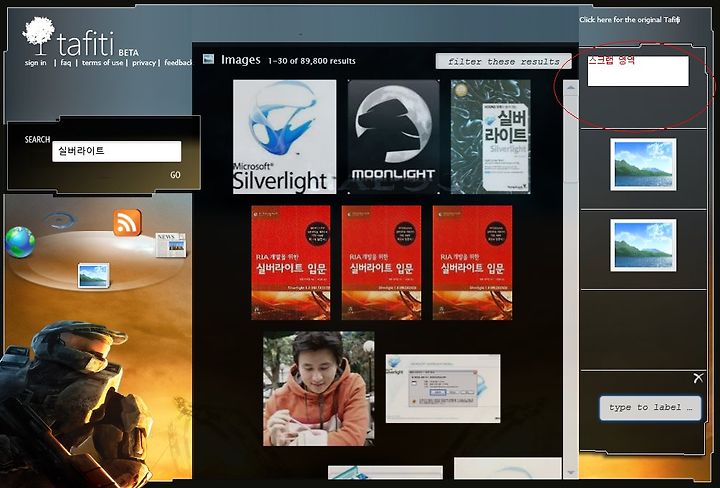This screenshot has width=720, height=488.
Task: Select the globe web search icon
Action: click(20, 241)
